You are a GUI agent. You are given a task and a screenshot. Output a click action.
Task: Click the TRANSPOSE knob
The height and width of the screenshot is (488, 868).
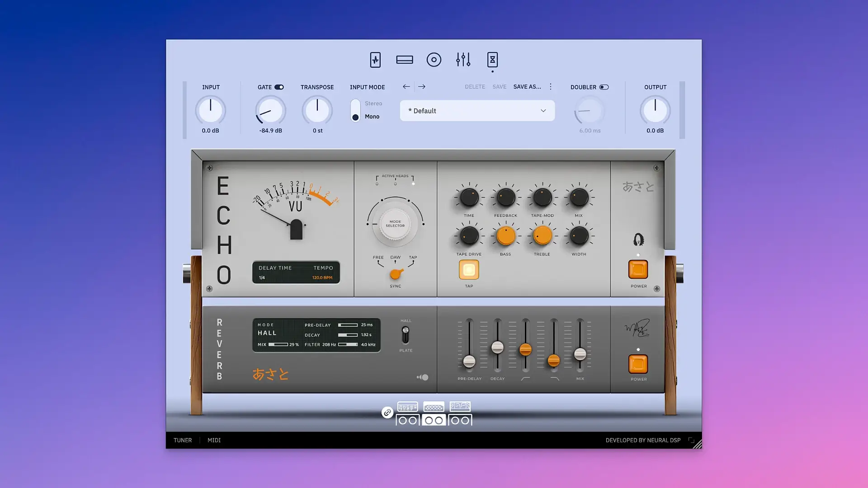click(x=317, y=110)
